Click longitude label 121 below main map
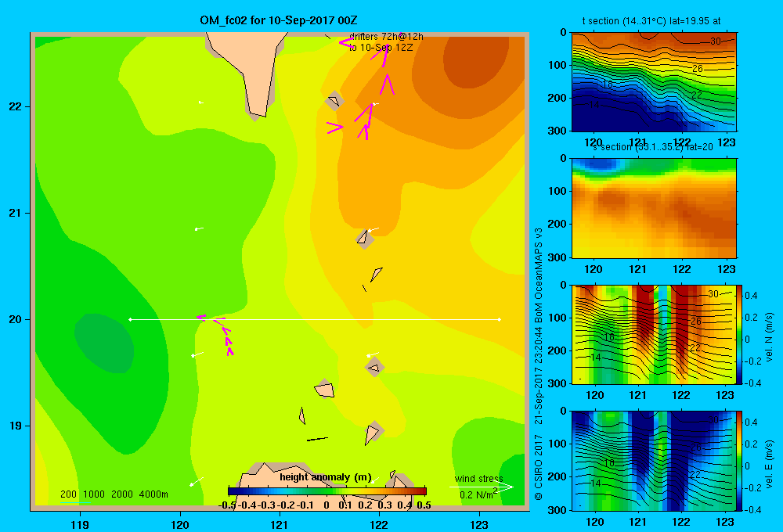The image size is (783, 532). 280,524
